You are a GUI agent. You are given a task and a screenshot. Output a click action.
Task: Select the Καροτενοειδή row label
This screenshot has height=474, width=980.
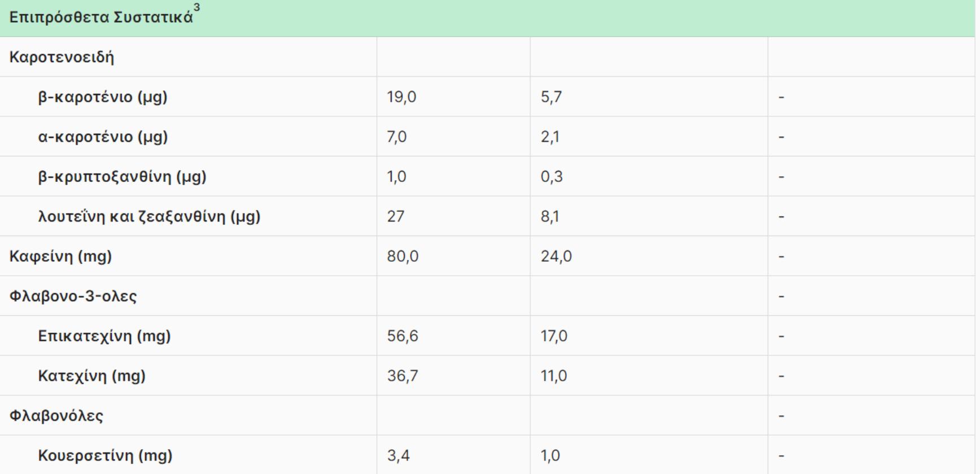62,57
